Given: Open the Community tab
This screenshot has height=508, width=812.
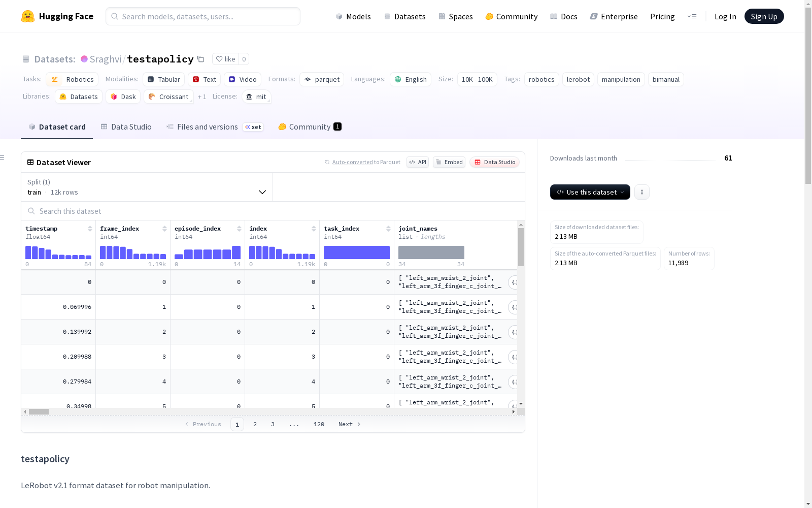Looking at the screenshot, I should [310, 127].
